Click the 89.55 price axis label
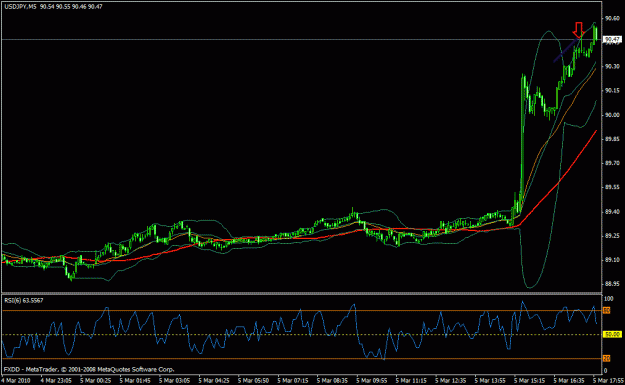This screenshot has height=385, width=625. tap(612, 187)
